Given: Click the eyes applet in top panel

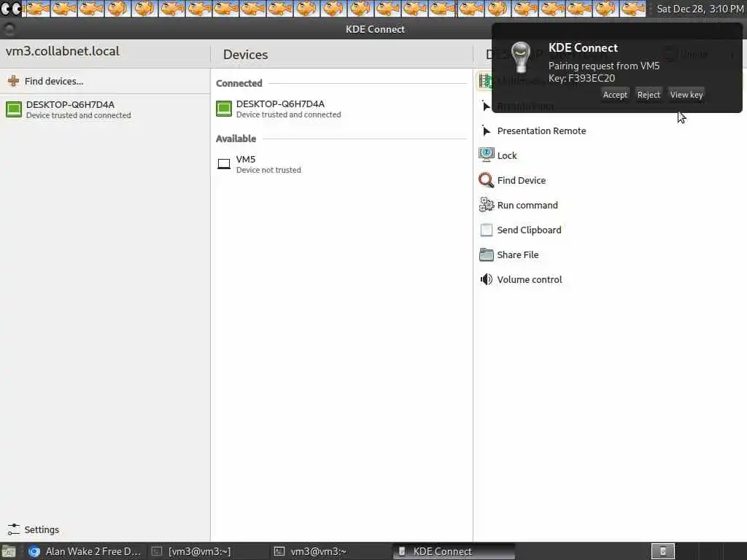Looking at the screenshot, I should click(10, 8).
